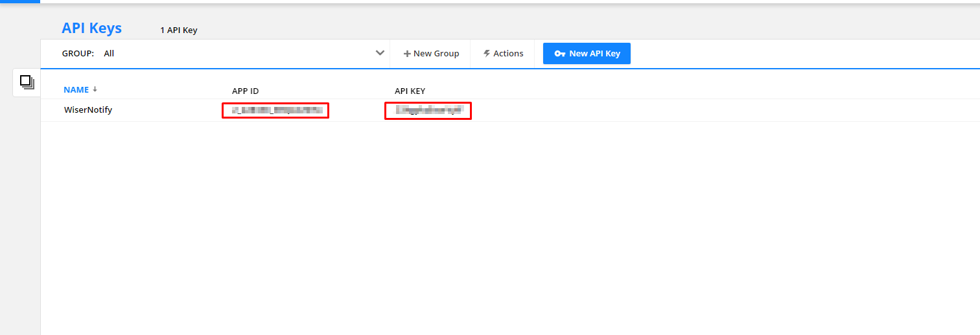Create a group with New Group button
Screen dimensions: 980x335
[x=432, y=54]
